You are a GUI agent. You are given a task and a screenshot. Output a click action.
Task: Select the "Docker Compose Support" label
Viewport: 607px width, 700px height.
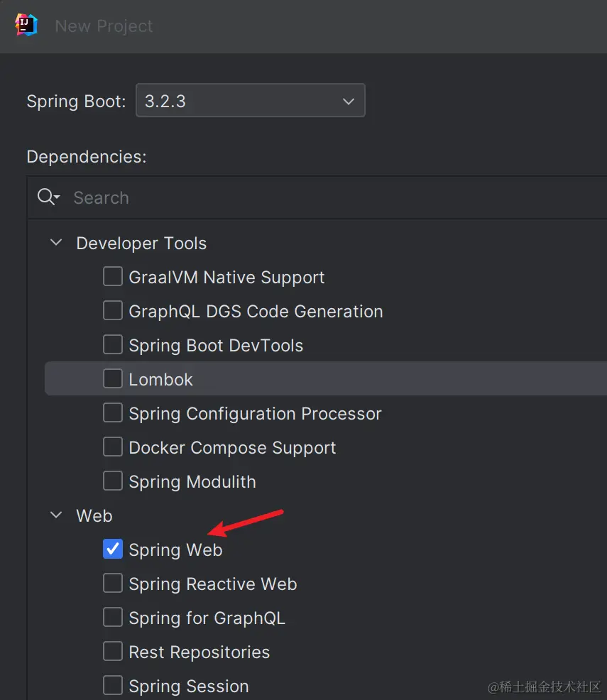(233, 448)
